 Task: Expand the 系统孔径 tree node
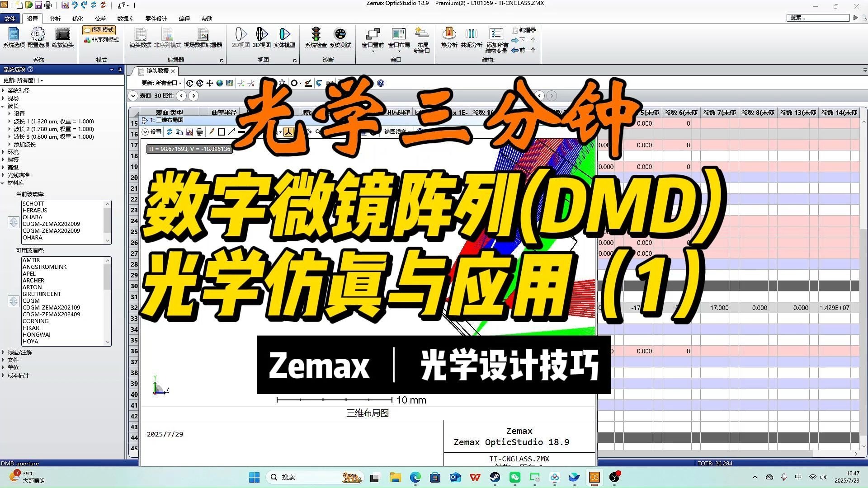(3, 90)
